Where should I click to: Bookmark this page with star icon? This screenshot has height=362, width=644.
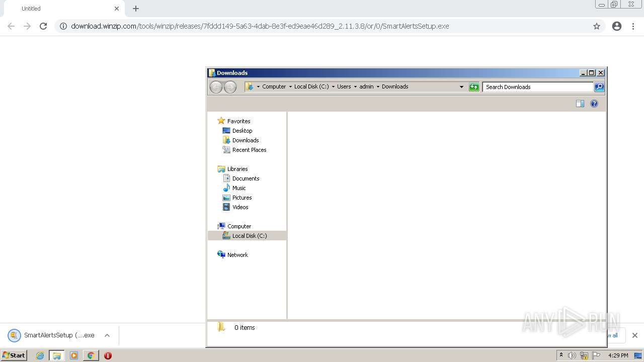coord(597,26)
